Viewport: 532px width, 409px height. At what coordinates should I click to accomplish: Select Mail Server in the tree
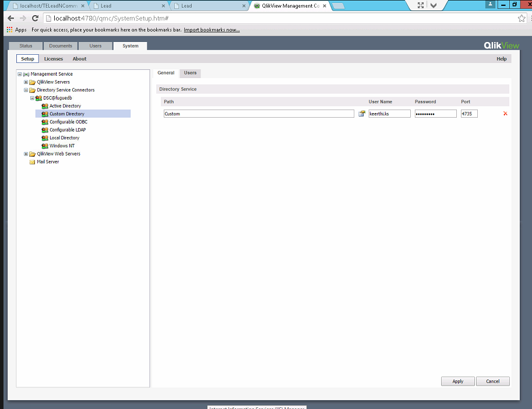point(48,162)
